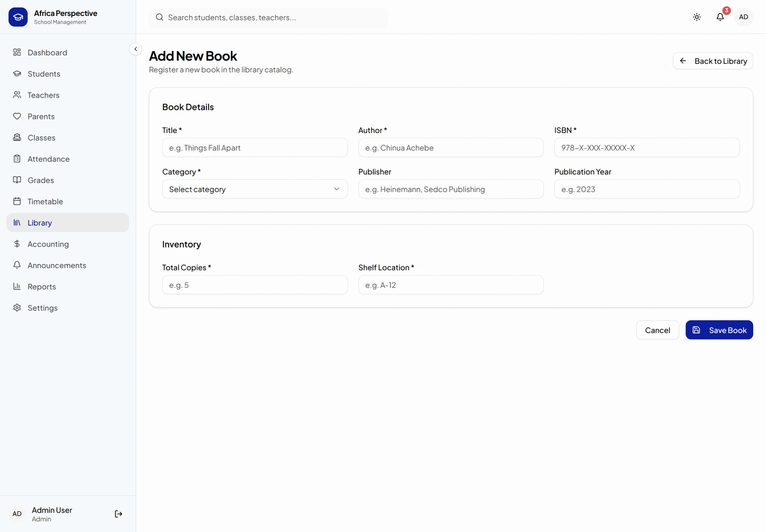The height and width of the screenshot is (532, 766).
Task: Toggle the light/dark theme sun icon
Action: [697, 17]
